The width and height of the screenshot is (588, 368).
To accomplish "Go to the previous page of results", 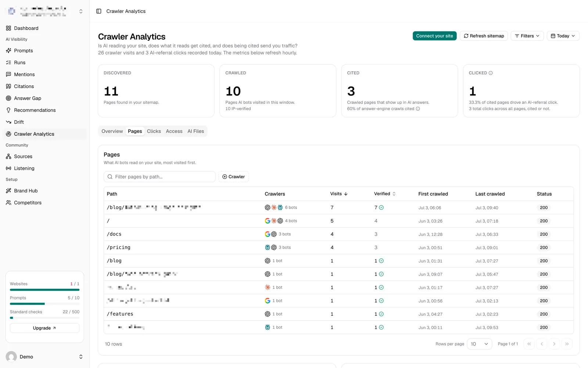I will [x=542, y=344].
